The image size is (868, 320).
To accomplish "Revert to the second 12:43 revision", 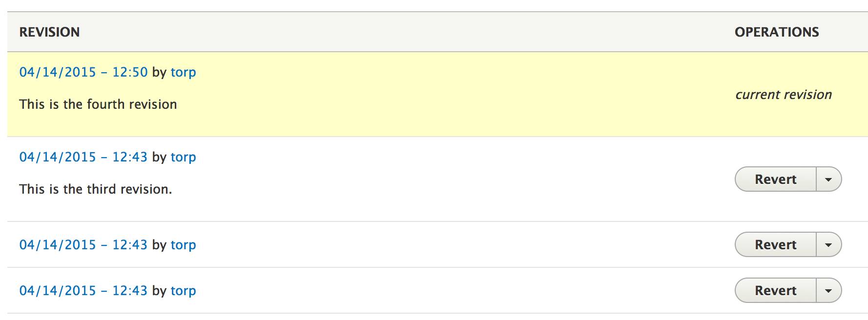I will [776, 244].
